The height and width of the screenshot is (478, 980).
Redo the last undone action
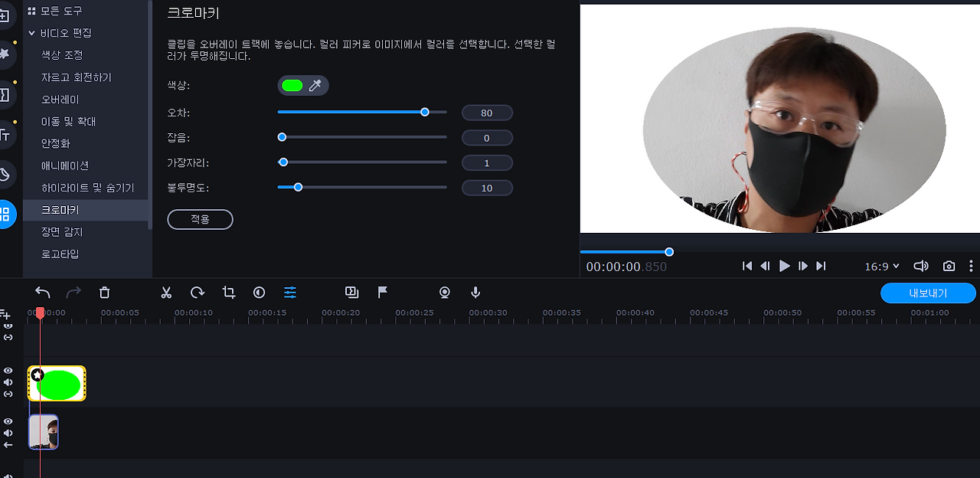pyautogui.click(x=73, y=293)
